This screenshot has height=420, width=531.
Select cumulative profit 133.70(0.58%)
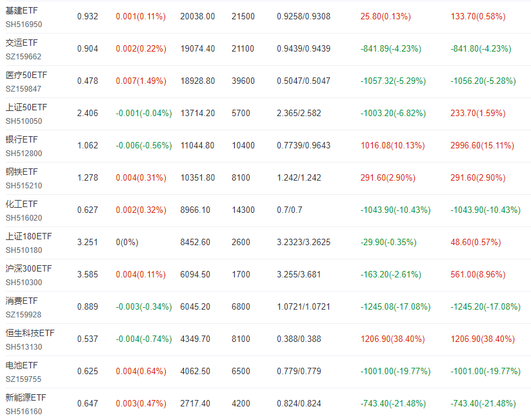[x=478, y=16]
